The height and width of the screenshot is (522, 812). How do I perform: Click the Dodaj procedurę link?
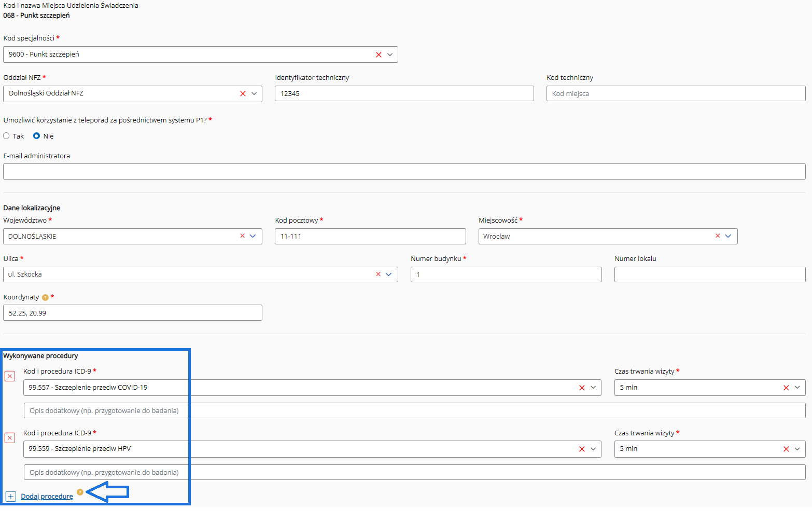pos(47,497)
